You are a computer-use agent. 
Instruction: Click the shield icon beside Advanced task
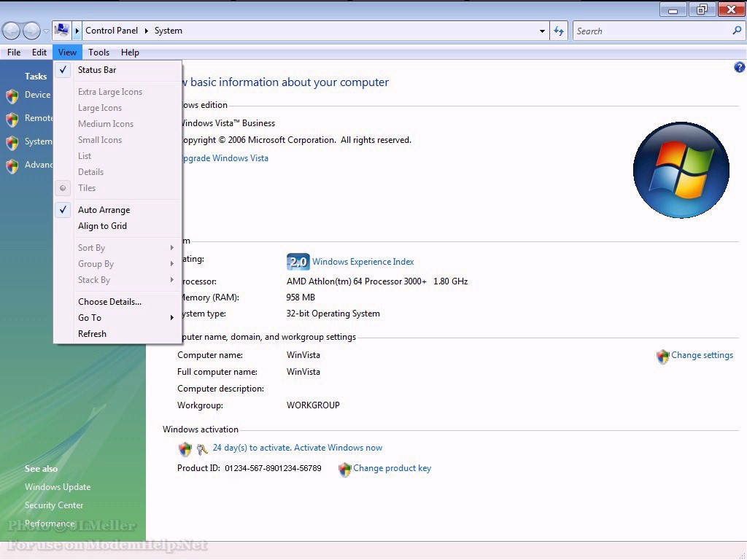(x=12, y=166)
